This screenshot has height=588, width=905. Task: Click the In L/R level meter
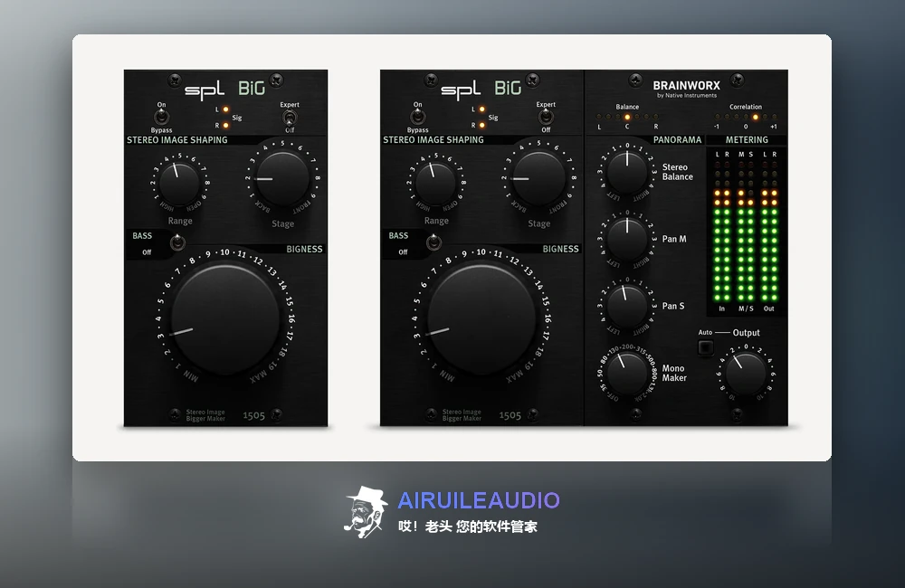pos(722,231)
